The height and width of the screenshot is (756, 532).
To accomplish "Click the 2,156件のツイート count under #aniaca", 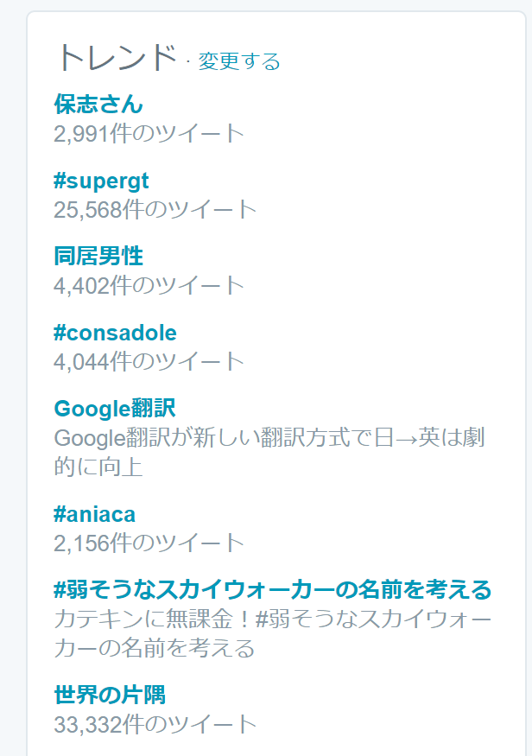I will click(149, 543).
